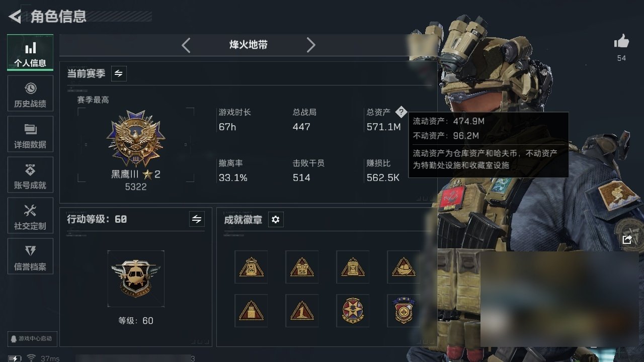Select the star-shaped achievement badge
The image size is (644, 362).
(352, 311)
